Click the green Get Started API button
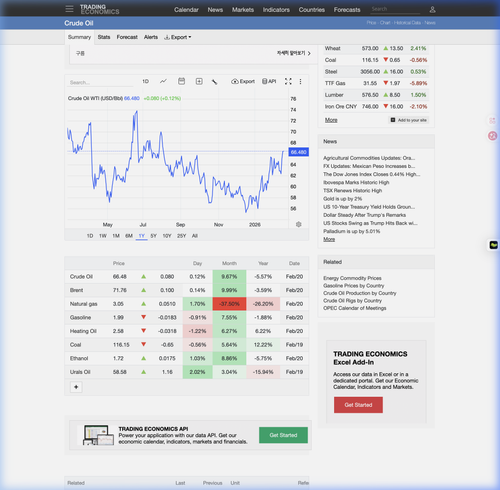Screen dimensions: 500x490 coord(283,435)
